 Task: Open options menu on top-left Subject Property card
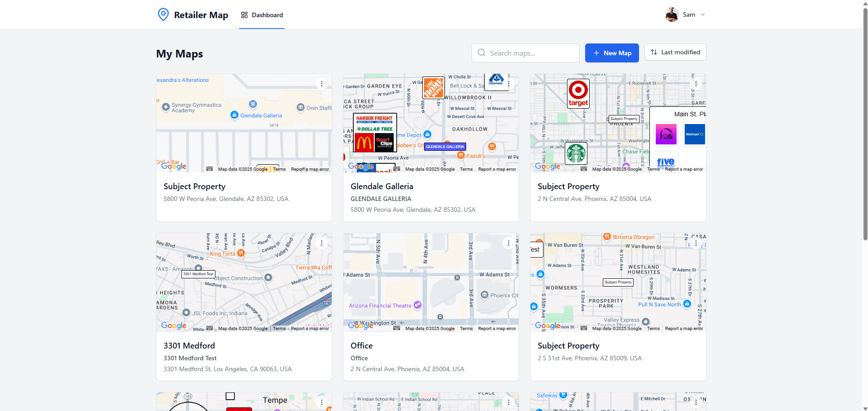321,83
